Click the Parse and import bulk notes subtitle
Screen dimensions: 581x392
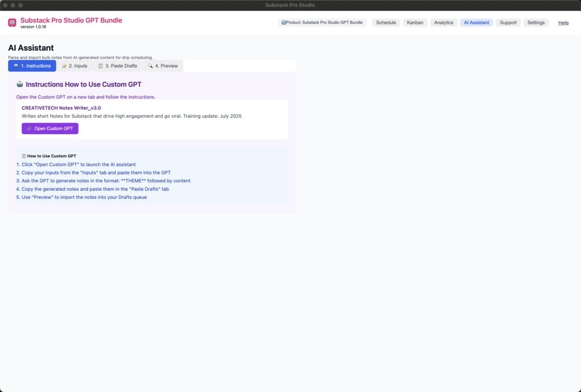(x=80, y=57)
